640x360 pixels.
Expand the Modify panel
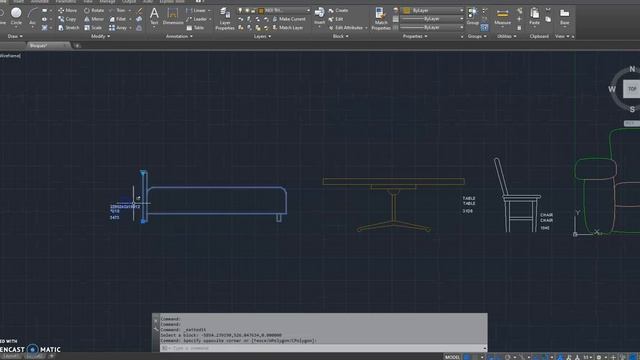pos(100,36)
